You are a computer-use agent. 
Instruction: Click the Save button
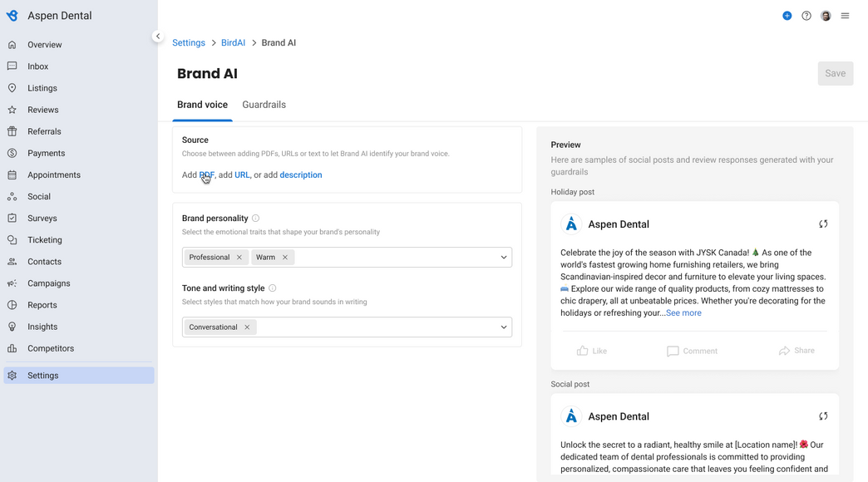tap(836, 73)
